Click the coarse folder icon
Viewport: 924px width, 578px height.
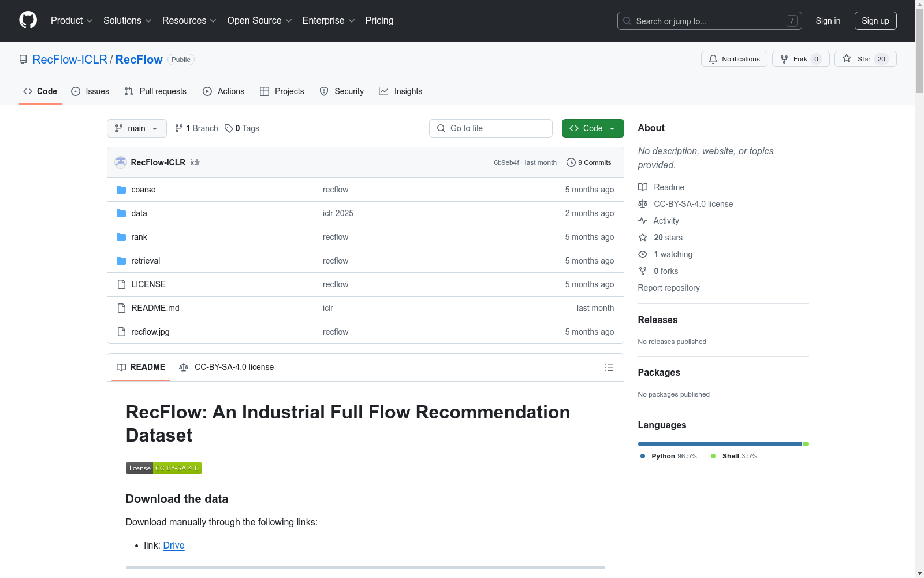pos(121,190)
